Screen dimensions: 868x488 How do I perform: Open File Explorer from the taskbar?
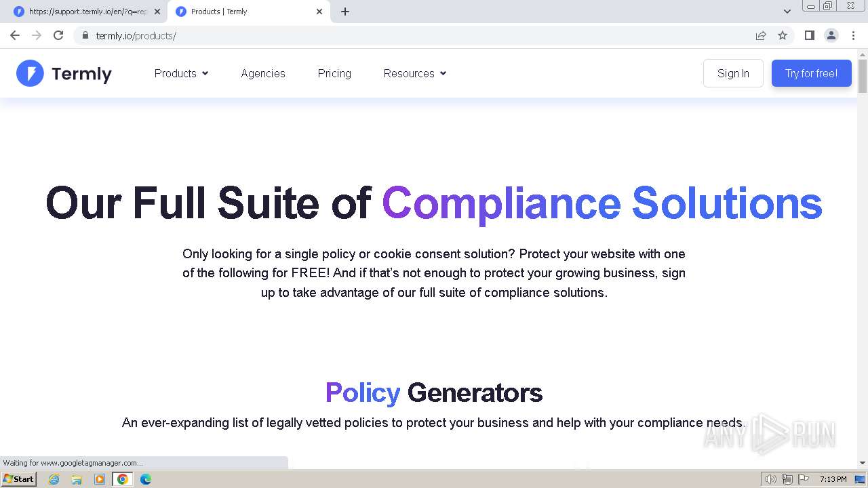click(77, 479)
